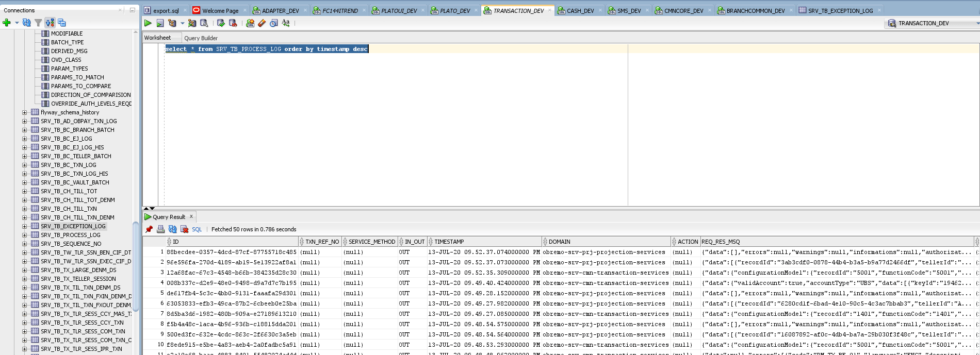980x355 pixels.
Task: Expand the SRV_TB_SEQUENCE_NO node
Action: click(24, 244)
